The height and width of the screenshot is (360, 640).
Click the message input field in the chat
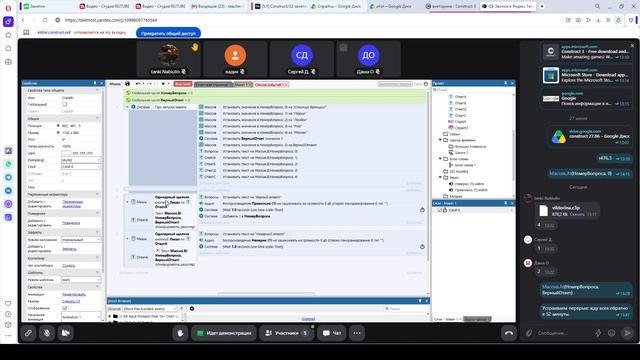coord(563,333)
